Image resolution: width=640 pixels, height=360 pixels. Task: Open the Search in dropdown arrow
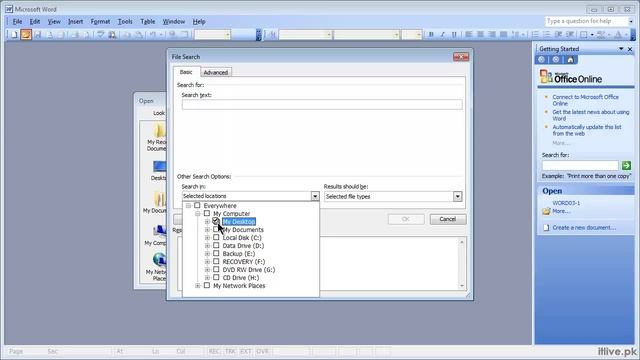point(315,196)
